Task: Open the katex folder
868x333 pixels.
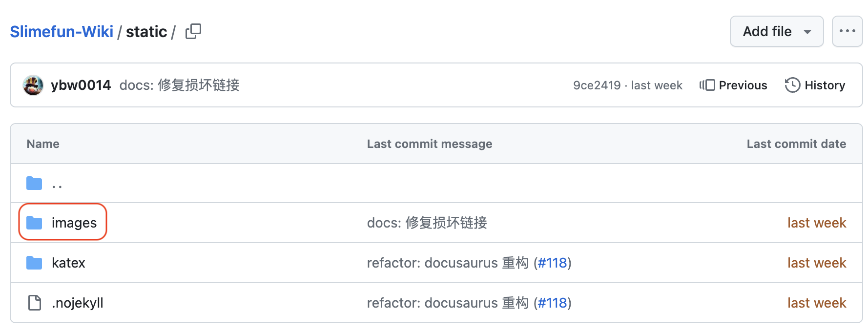Action: pos(68,263)
